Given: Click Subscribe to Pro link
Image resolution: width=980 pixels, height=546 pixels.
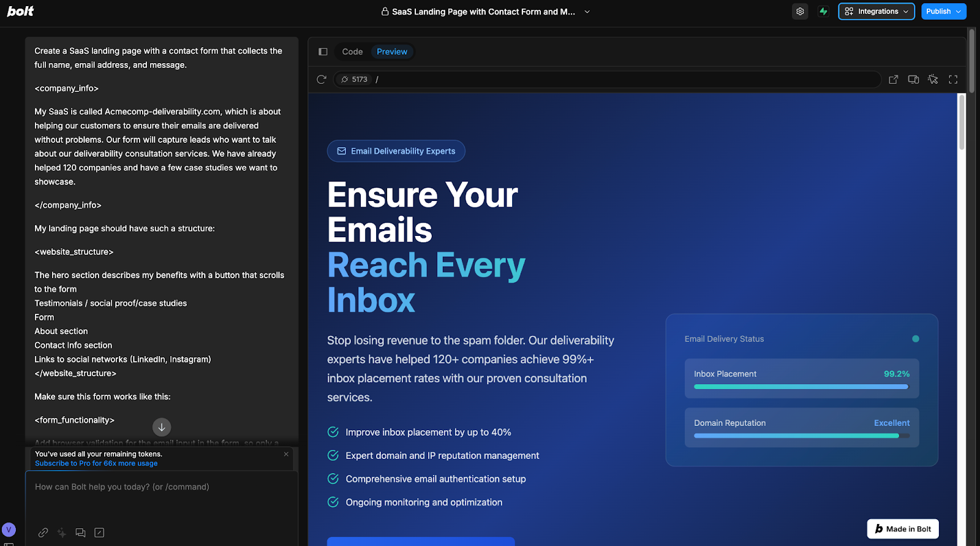Looking at the screenshot, I should 96,464.
